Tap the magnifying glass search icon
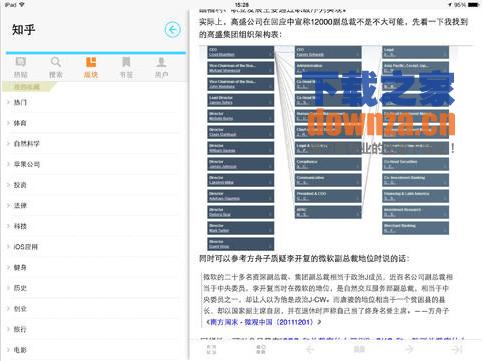This screenshot has height=361, width=483. click(x=56, y=62)
